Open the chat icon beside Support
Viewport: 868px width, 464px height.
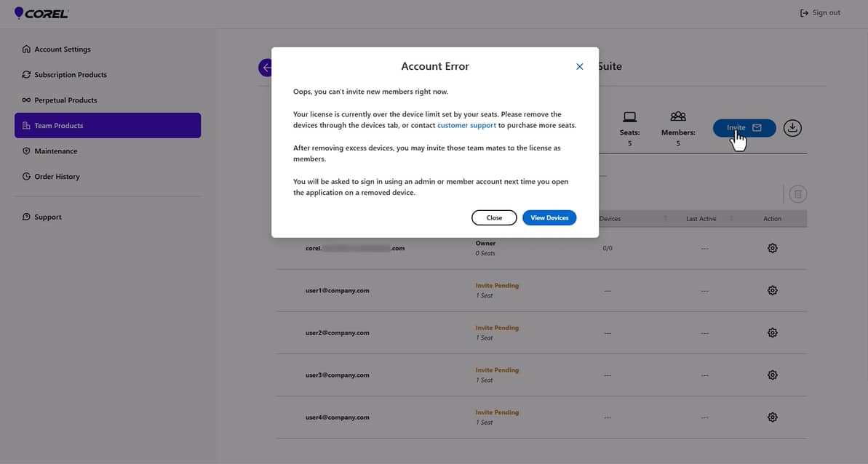(27, 216)
